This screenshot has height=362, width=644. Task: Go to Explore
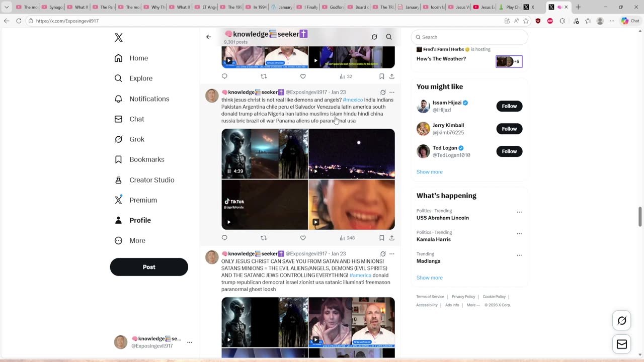(133, 78)
